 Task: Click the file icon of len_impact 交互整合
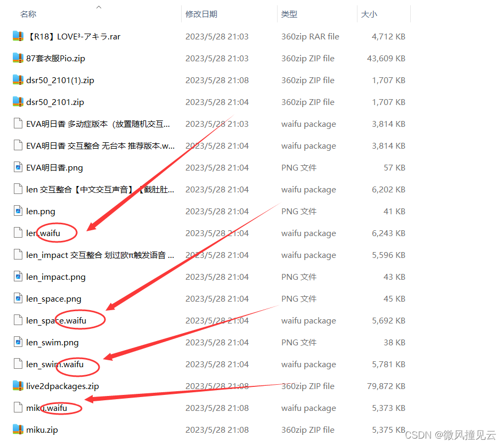coord(18,255)
